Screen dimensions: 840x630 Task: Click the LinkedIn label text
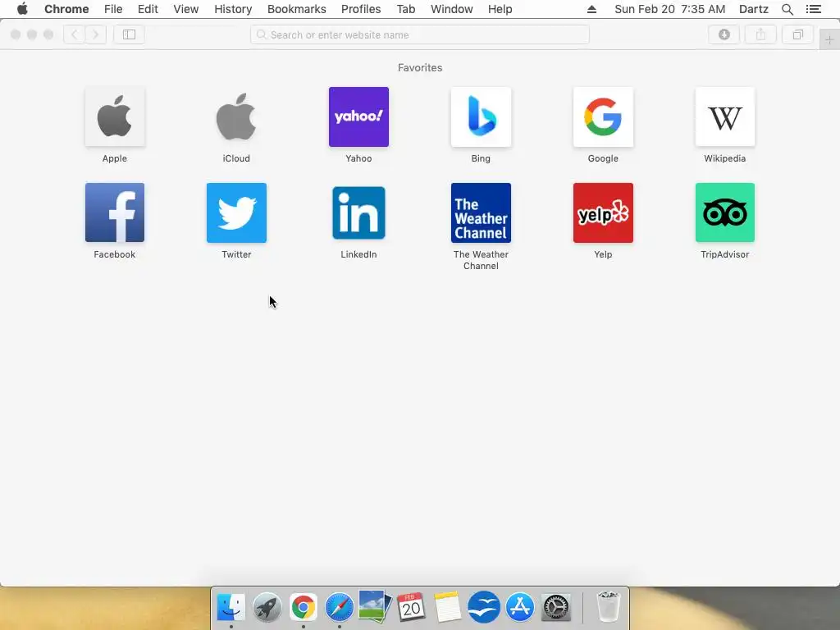[358, 254]
